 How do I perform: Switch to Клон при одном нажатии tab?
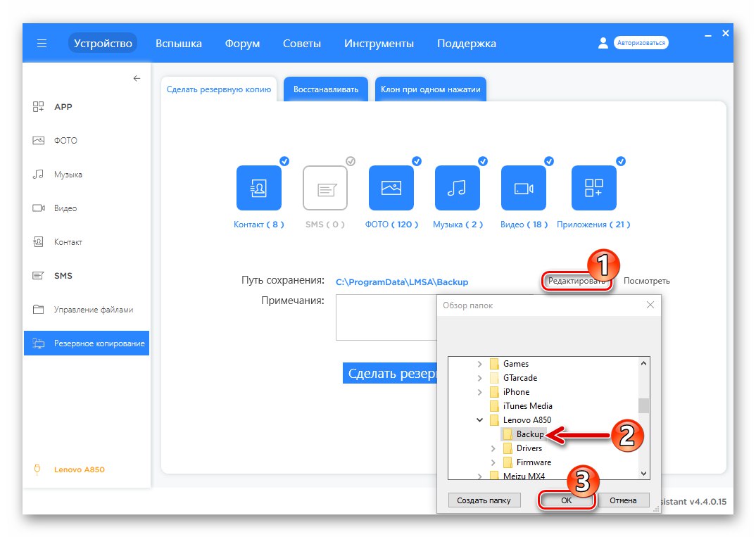click(431, 89)
